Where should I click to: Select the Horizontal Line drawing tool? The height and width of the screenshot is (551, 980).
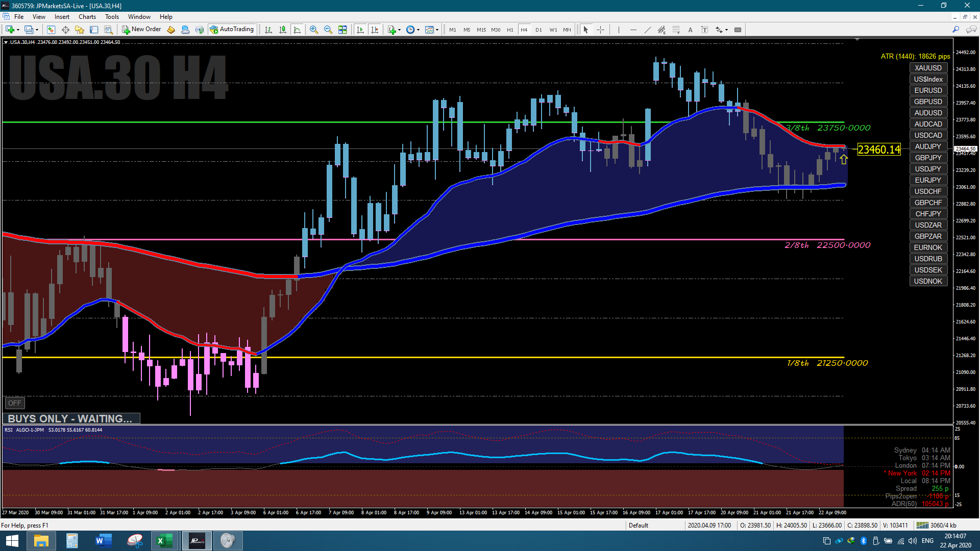pos(633,30)
